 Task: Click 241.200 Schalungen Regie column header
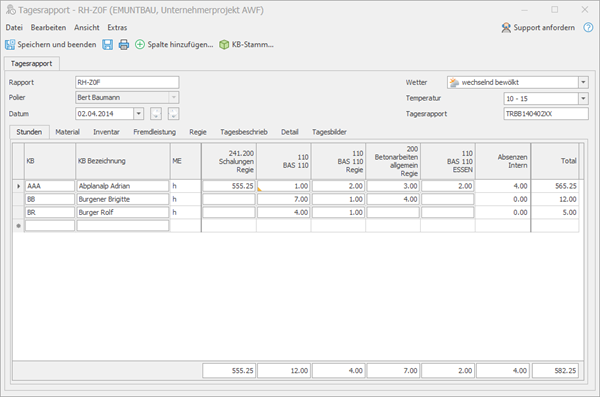(x=229, y=161)
